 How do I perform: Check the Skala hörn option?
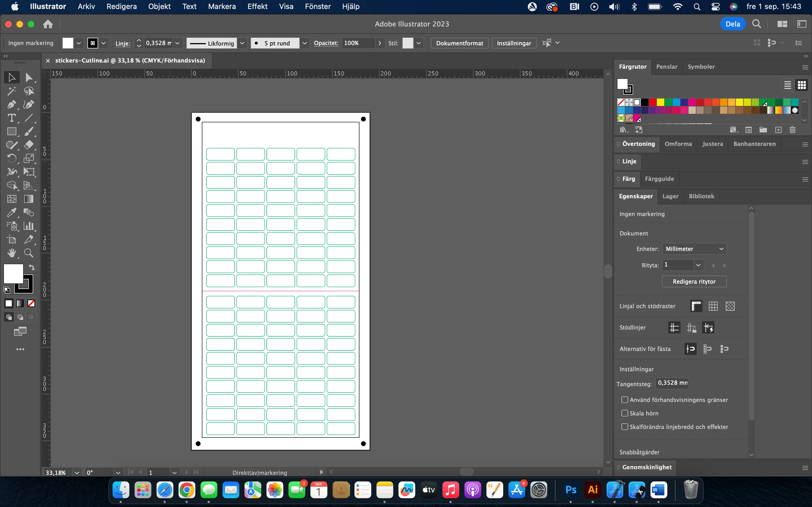pyautogui.click(x=625, y=413)
